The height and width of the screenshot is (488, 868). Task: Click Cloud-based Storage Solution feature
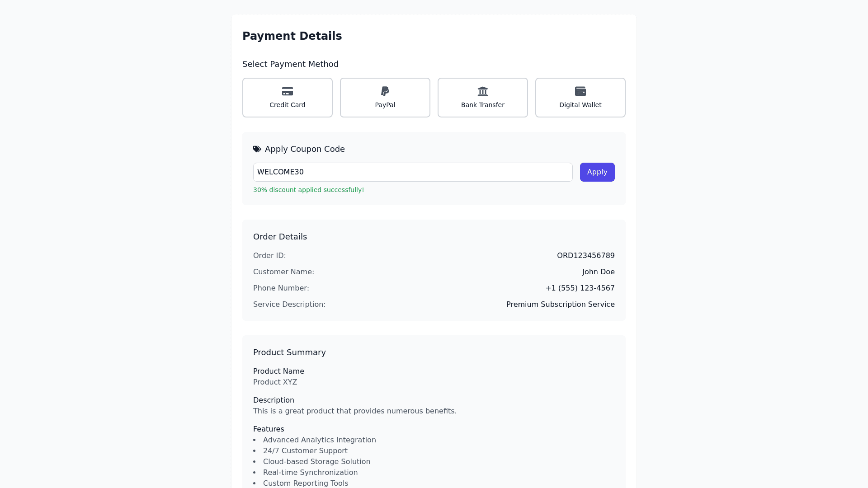[316, 462]
